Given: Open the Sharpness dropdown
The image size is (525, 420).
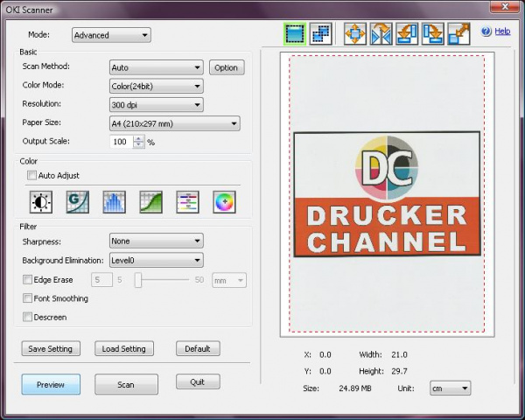Looking at the screenshot, I should [x=157, y=241].
